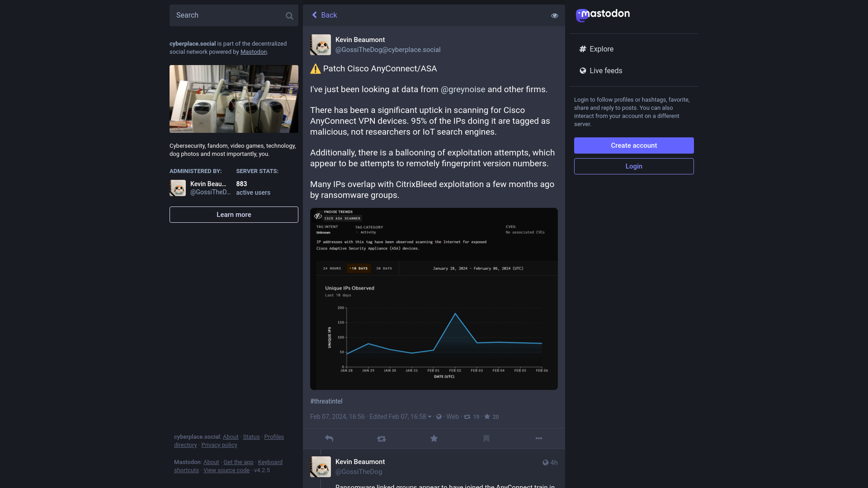Click the public visibility globe icon in post meta

click(439, 417)
